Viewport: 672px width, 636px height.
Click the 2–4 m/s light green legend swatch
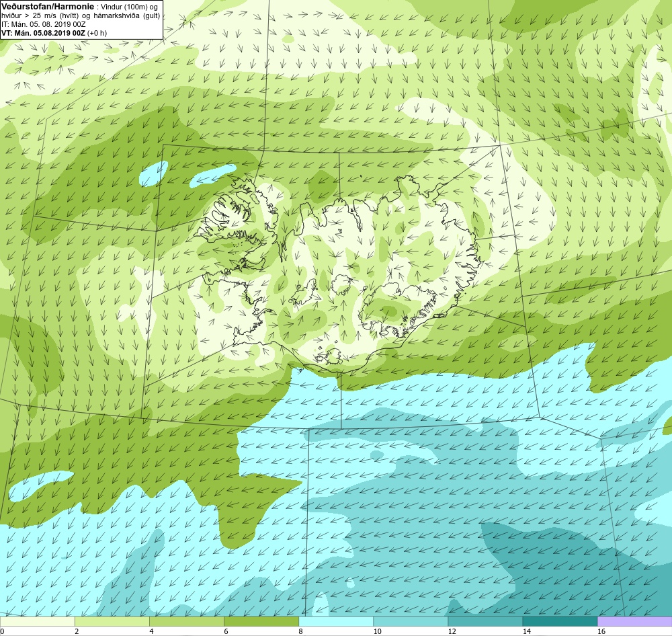(112, 621)
